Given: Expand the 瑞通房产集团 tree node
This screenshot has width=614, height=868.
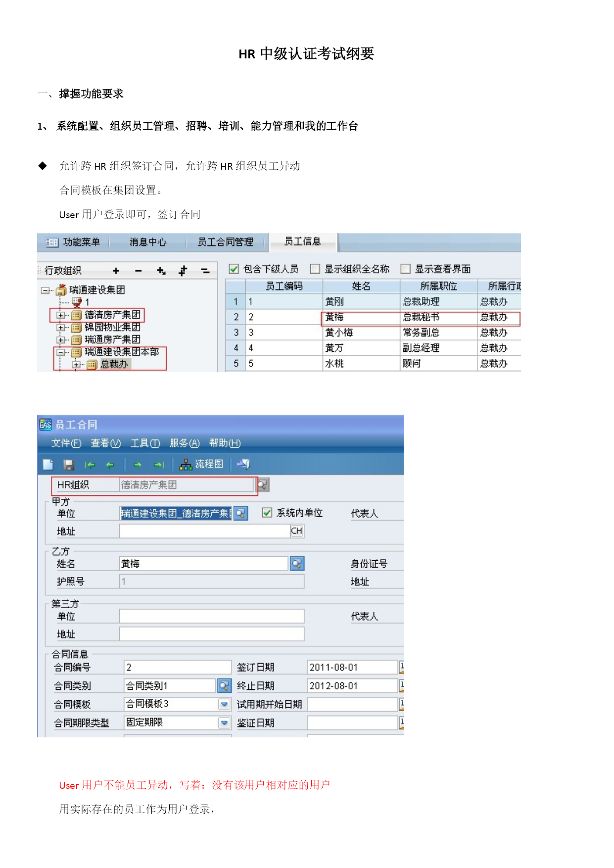Looking at the screenshot, I should coord(60,340).
